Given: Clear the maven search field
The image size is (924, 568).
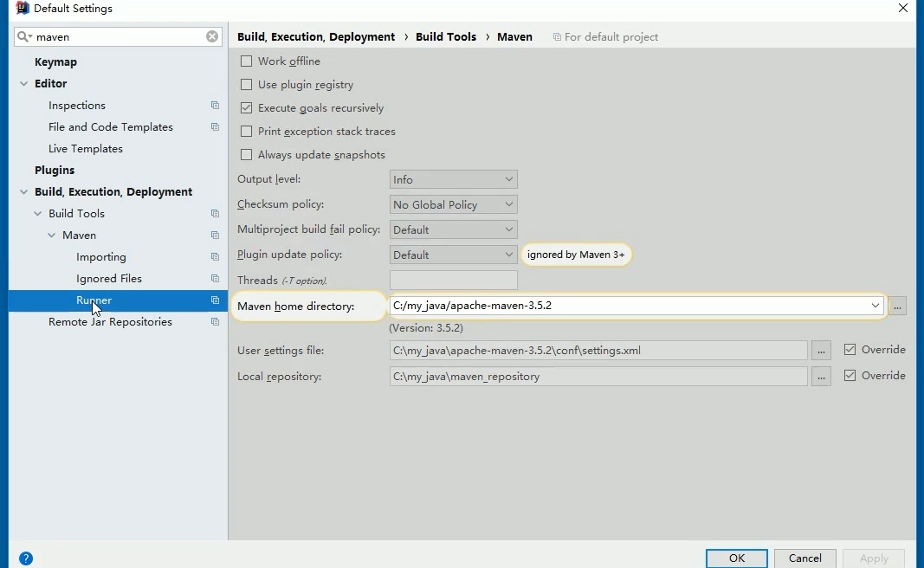Looking at the screenshot, I should (212, 36).
